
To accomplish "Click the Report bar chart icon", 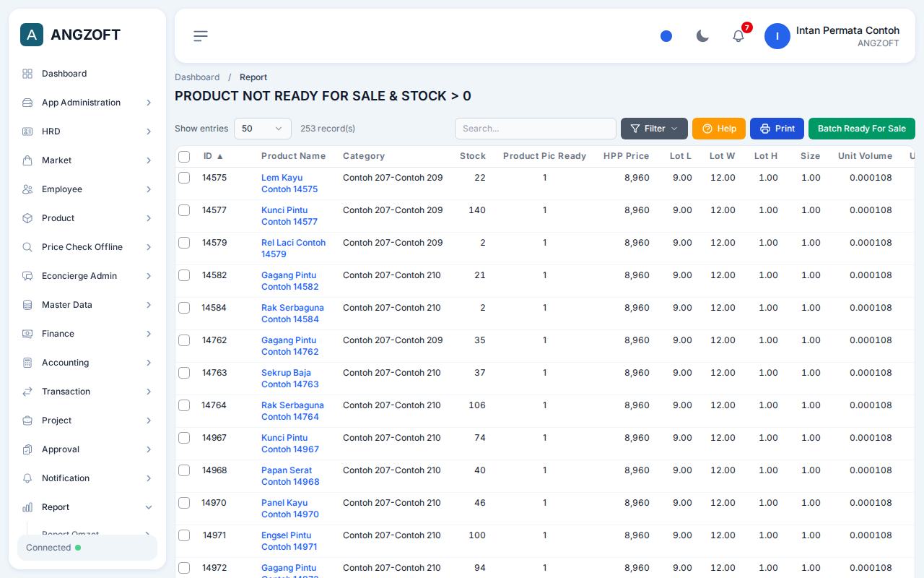I will 27,507.
